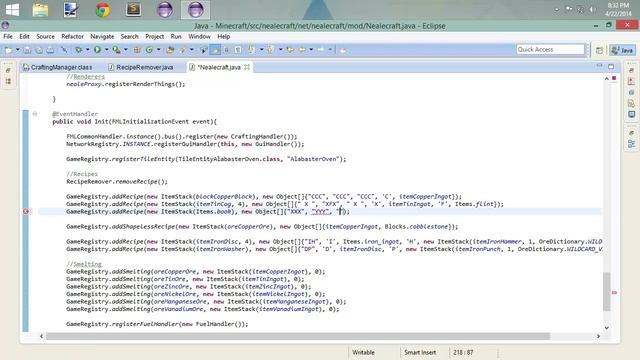Click the Open Type toolbar icon

(170, 50)
